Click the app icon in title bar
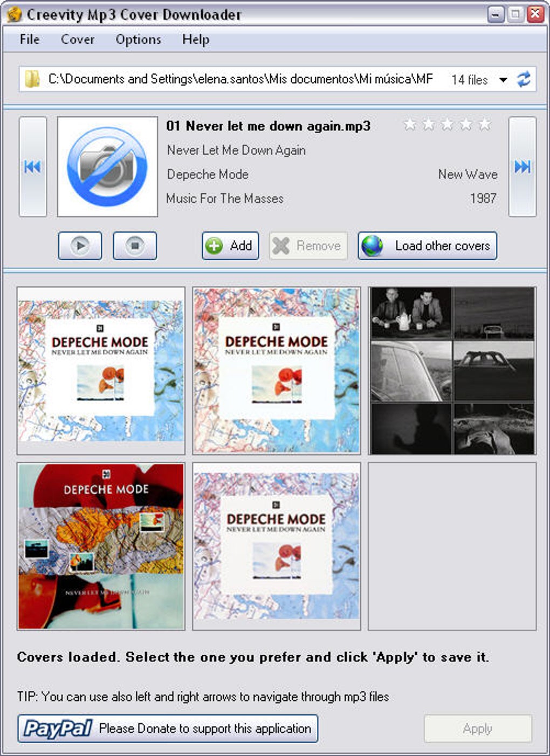This screenshot has height=756, width=550. pyautogui.click(x=14, y=14)
